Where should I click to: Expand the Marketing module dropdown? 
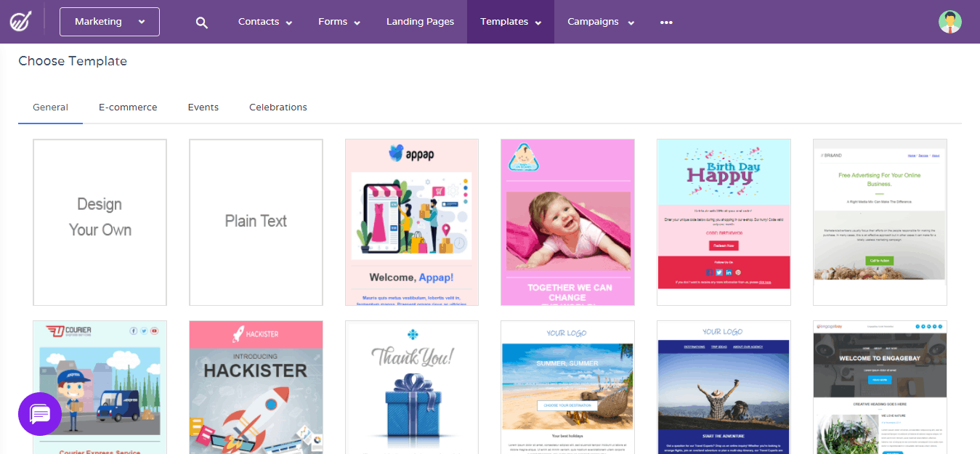pyautogui.click(x=110, y=22)
